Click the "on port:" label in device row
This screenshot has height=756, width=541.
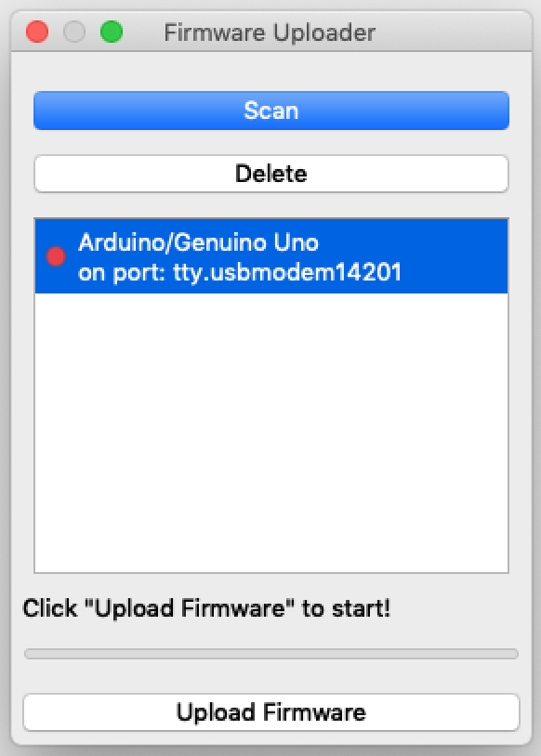(122, 273)
